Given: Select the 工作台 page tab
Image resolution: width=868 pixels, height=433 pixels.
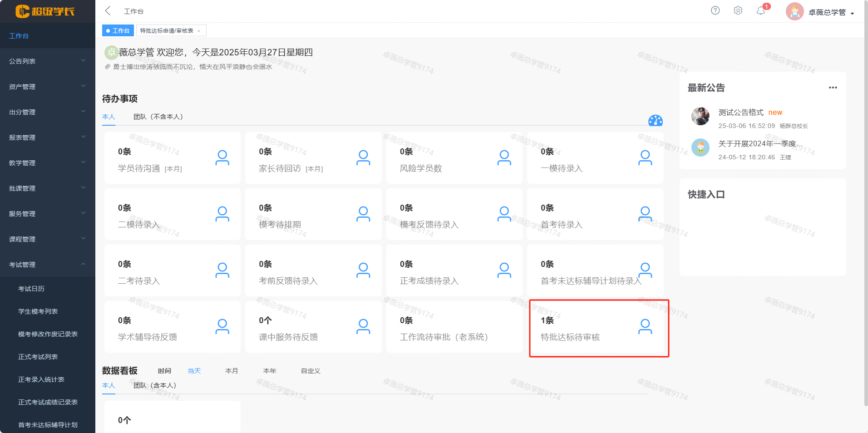Looking at the screenshot, I should pos(118,31).
